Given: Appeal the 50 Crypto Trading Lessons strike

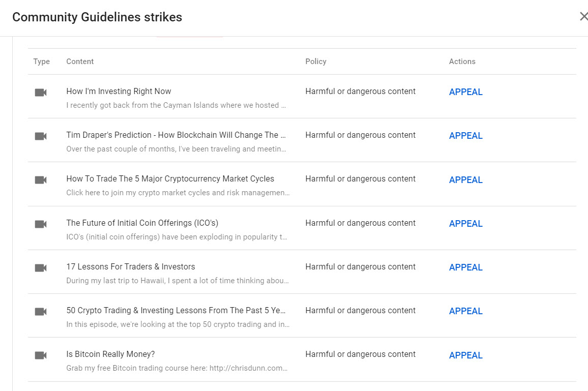Looking at the screenshot, I should (x=465, y=311).
